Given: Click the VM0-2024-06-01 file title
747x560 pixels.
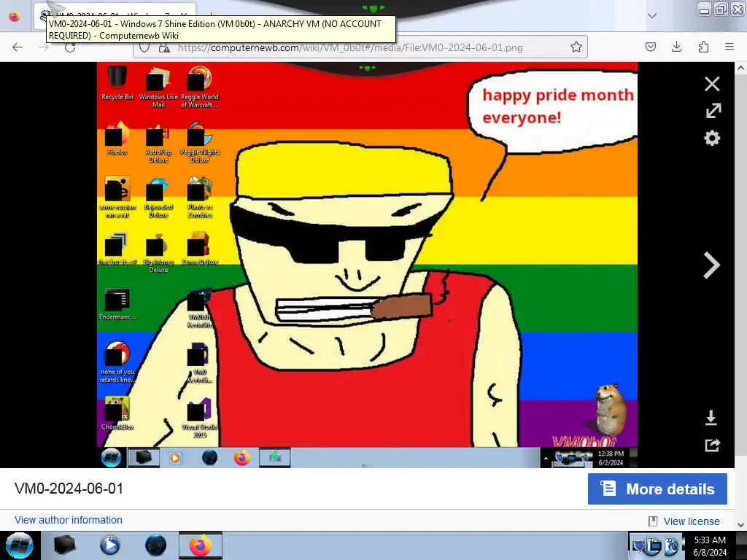Looking at the screenshot, I should pos(69,489).
